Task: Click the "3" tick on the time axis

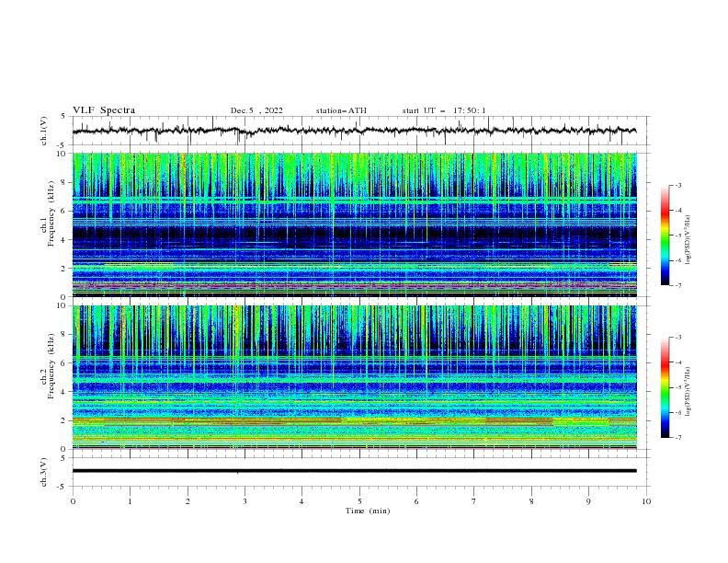Action: click(x=245, y=501)
